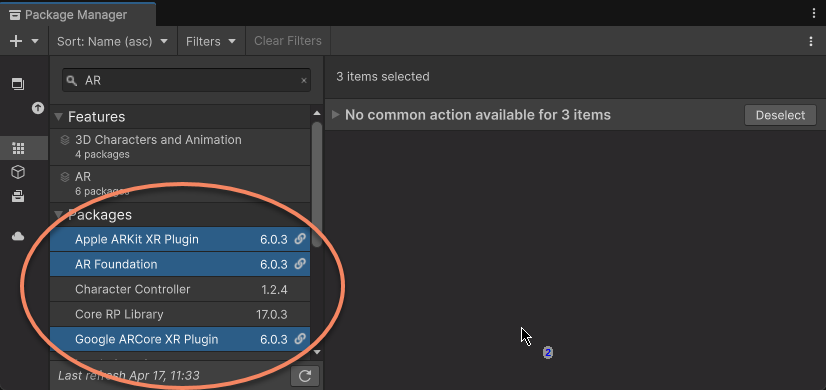Select the Built-in packages sidebar icon
The width and height of the screenshot is (826, 390).
click(x=18, y=196)
